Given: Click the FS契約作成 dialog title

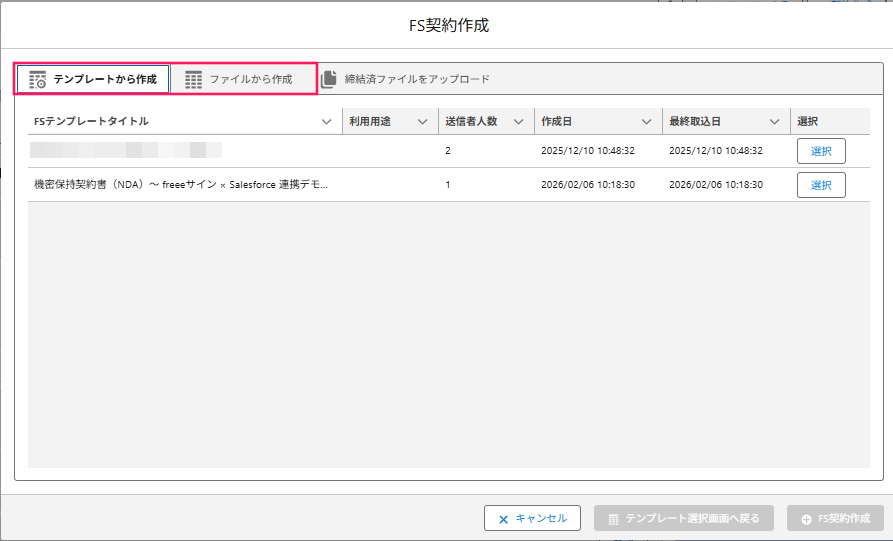Looking at the screenshot, I should pos(449,26).
